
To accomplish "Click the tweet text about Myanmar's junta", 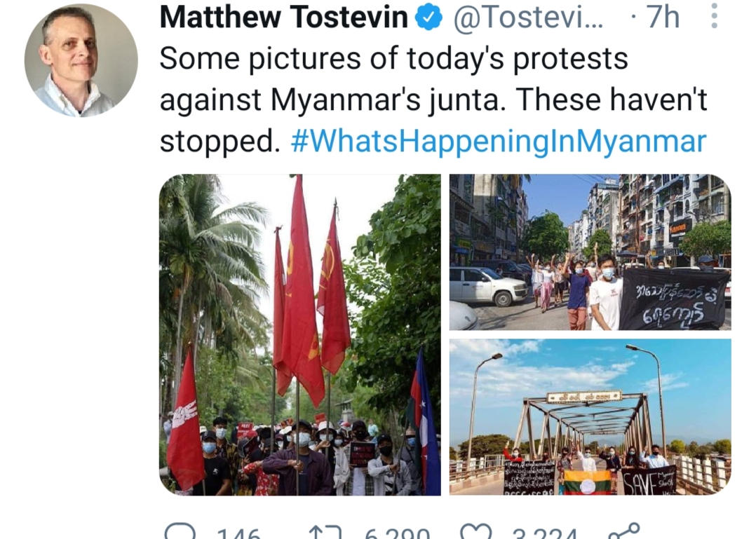I will pos(433,100).
